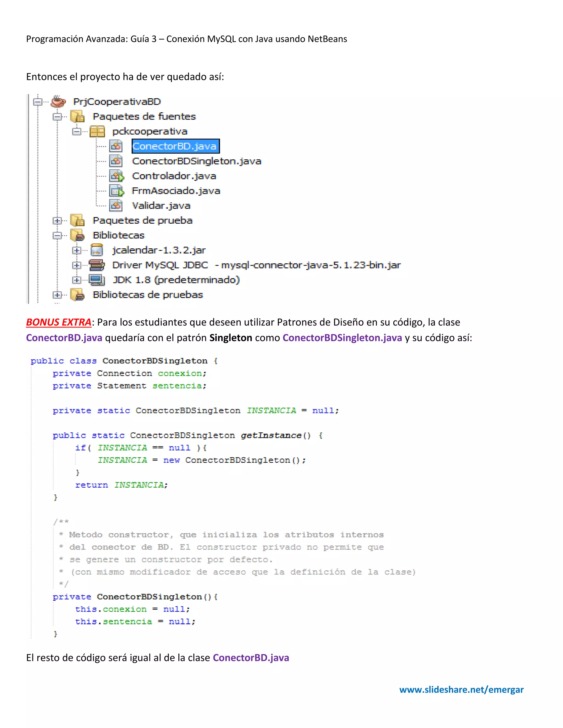
Task: Expand the Paquetes de prueba node
Action: (57, 221)
